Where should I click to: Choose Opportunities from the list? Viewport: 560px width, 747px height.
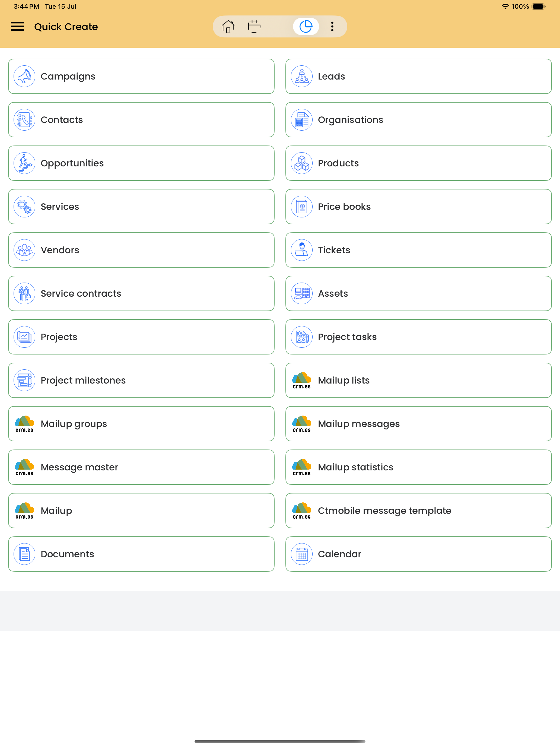[x=141, y=163]
